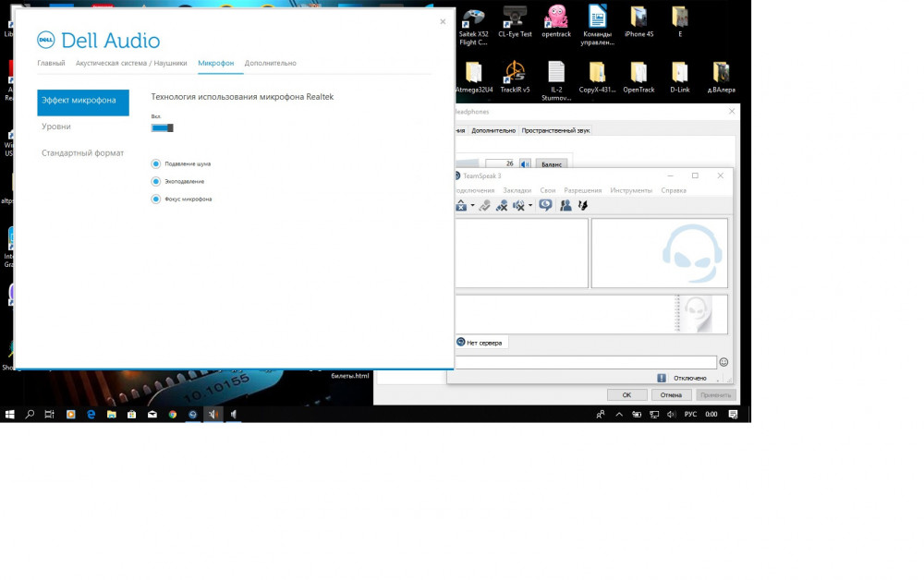Click the last TeamSpeak toolbar icon

click(583, 205)
